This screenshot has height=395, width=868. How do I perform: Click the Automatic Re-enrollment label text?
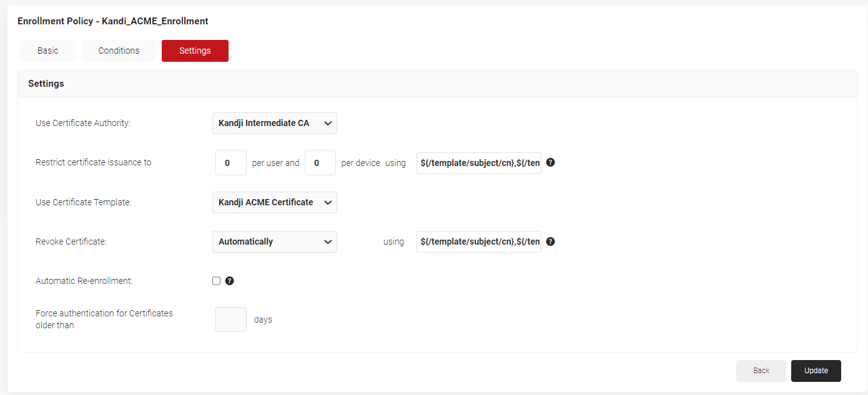click(x=84, y=281)
